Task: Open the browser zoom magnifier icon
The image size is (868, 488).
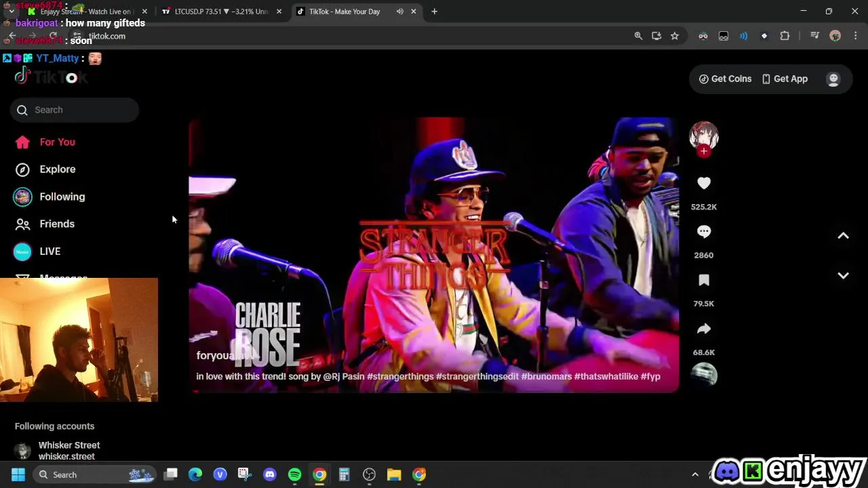Action: pos(638,36)
